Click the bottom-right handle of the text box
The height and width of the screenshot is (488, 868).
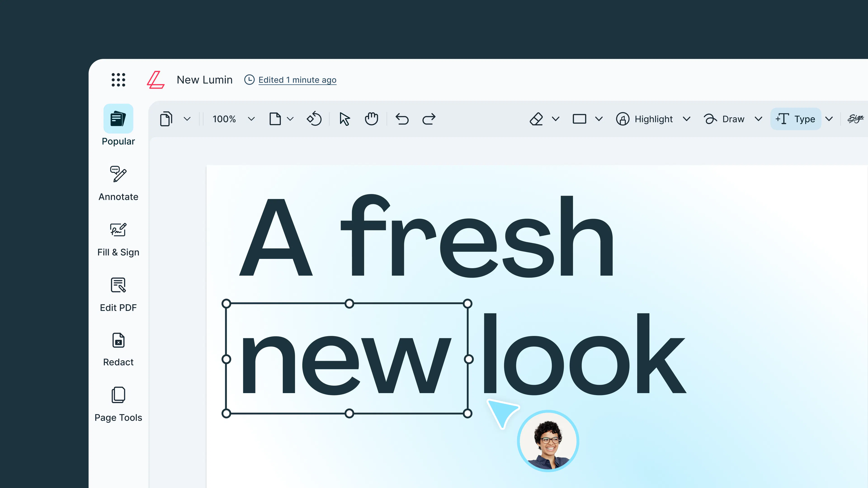[x=468, y=413]
